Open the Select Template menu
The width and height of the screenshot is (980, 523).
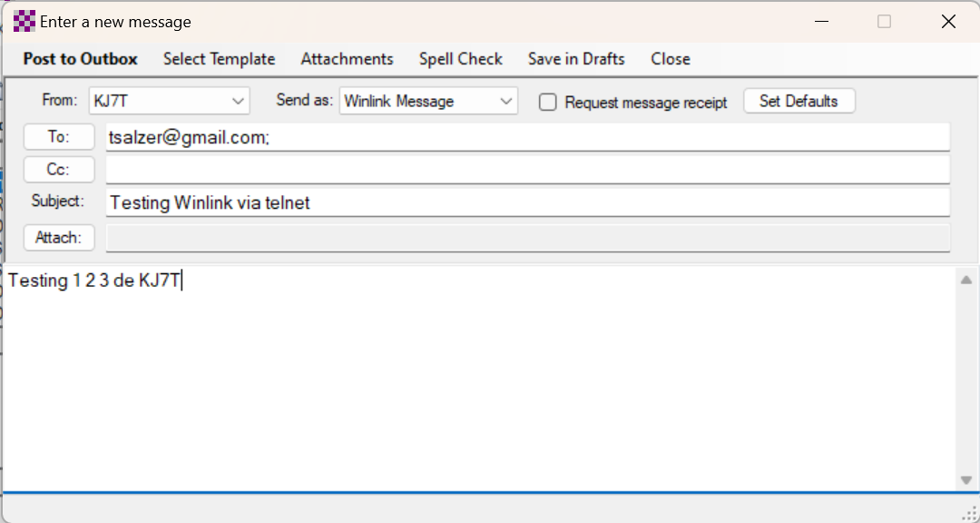(219, 59)
